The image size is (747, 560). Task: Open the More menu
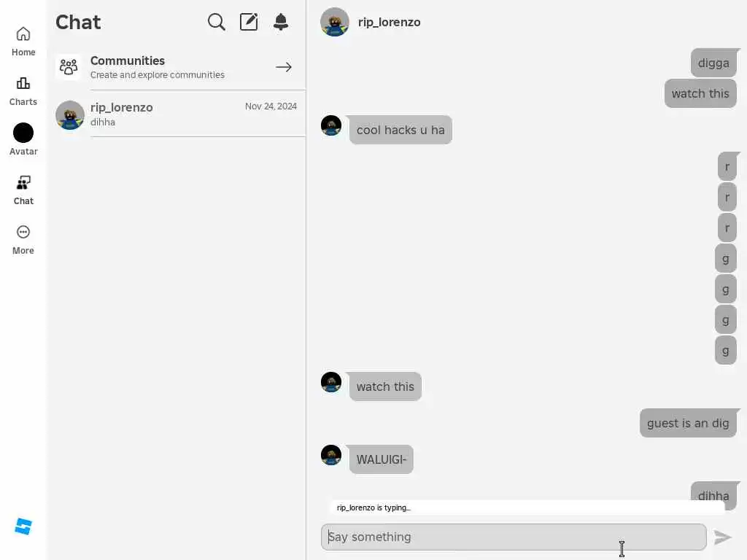(x=23, y=240)
